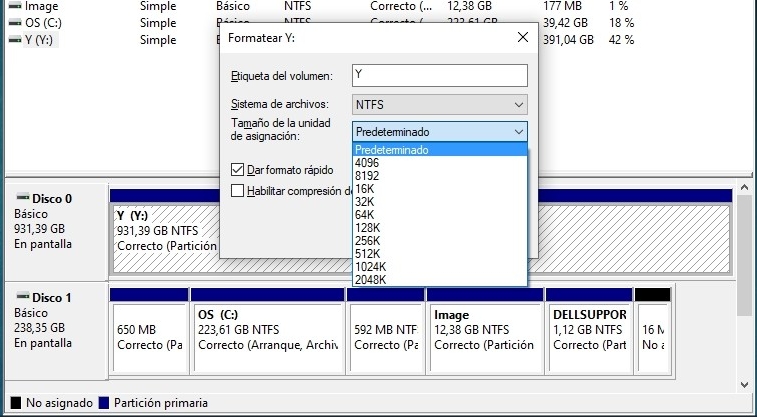Viewport: 757px width, 417px height.
Task: Open the 'Sistema de archivos' NTFS dropdown
Action: tap(439, 104)
